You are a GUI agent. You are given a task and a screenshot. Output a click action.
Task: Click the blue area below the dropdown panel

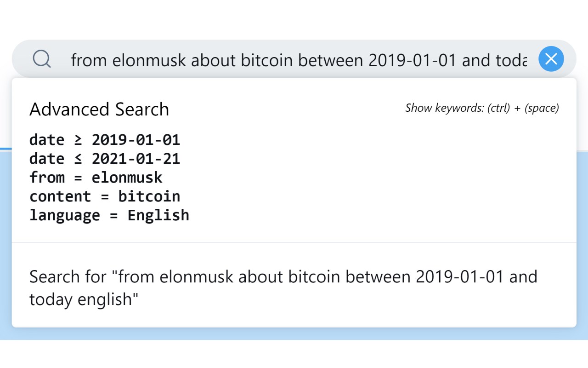(x=294, y=333)
